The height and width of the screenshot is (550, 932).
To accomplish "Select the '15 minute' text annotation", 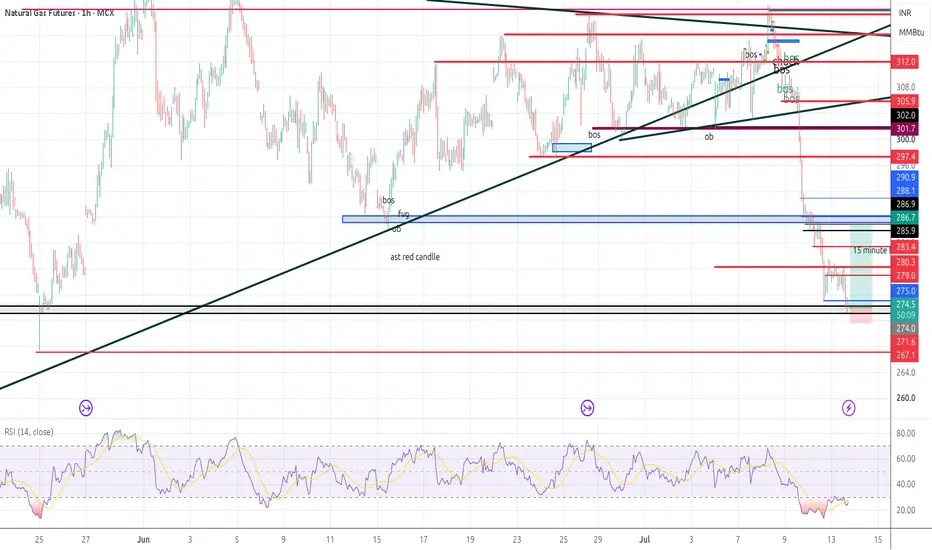I will (x=870, y=250).
